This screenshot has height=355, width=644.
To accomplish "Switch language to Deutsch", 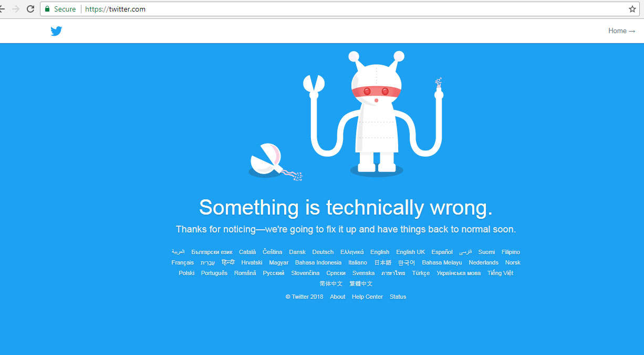I will point(323,252).
